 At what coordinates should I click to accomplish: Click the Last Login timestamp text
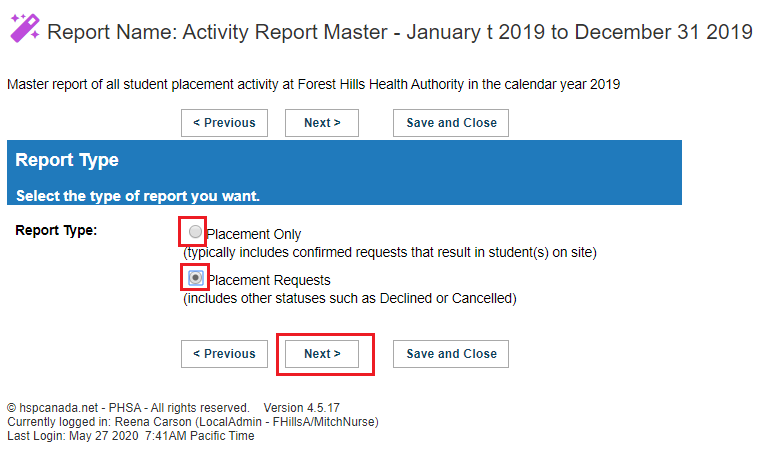(x=131, y=436)
